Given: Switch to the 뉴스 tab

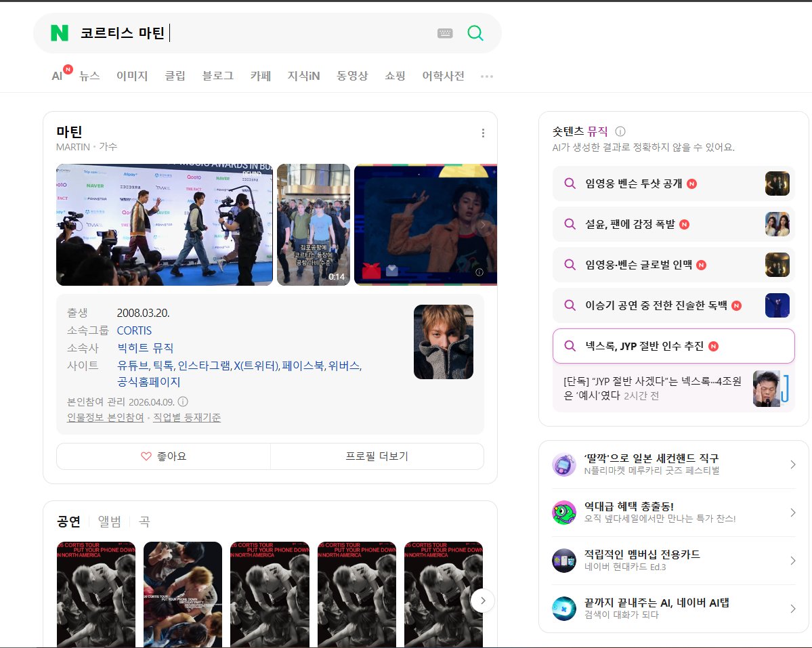Looking at the screenshot, I should click(x=89, y=76).
